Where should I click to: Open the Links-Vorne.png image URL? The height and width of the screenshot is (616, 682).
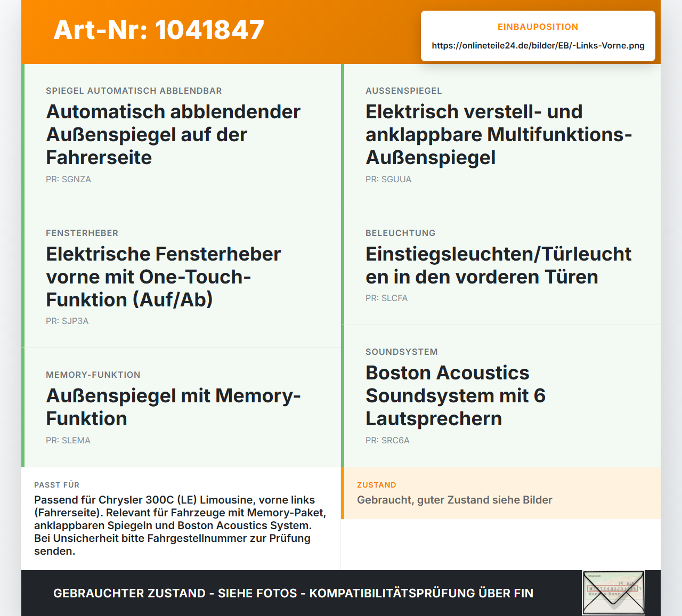538,45
